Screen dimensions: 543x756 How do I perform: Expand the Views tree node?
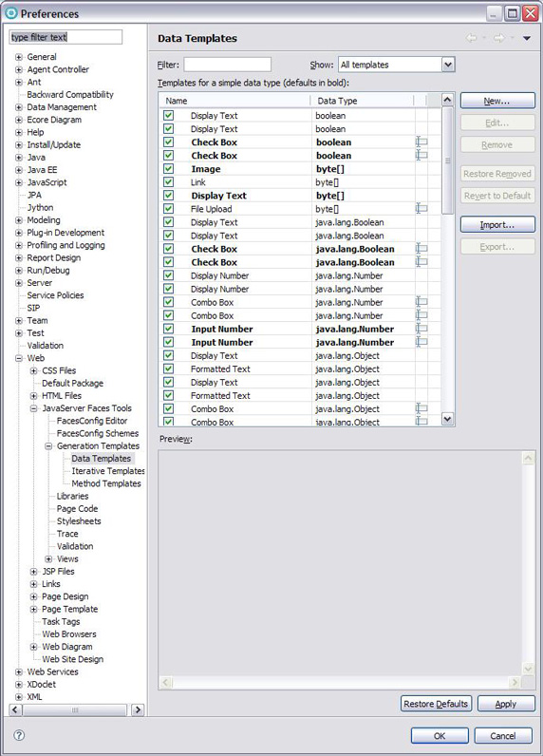[x=48, y=558]
